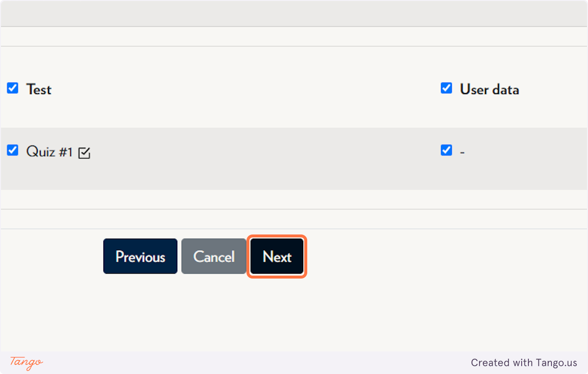588x374 pixels.
Task: Uncheck the Test section checkbox
Action: 13,88
